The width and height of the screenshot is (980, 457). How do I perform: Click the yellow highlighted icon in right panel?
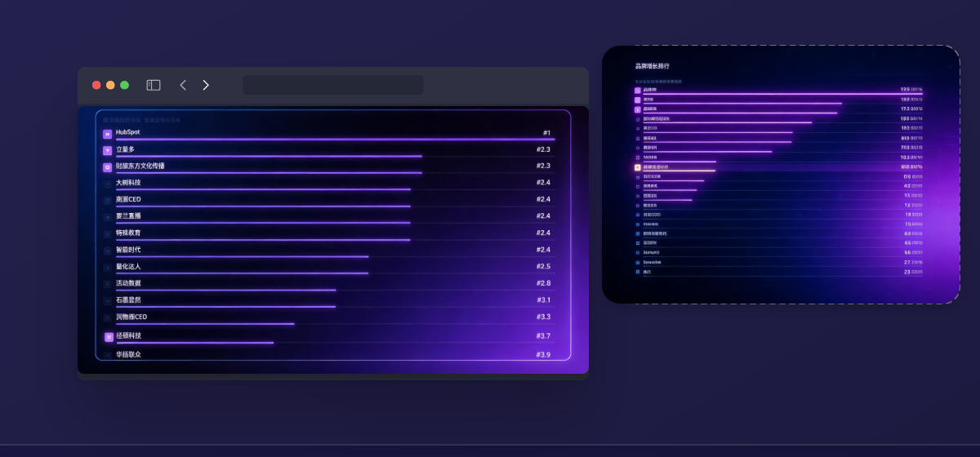638,167
